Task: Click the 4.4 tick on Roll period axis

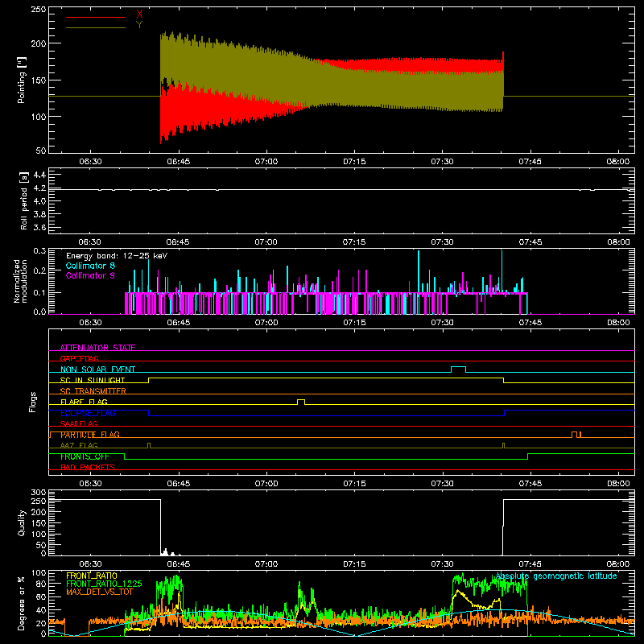Action: (x=39, y=175)
